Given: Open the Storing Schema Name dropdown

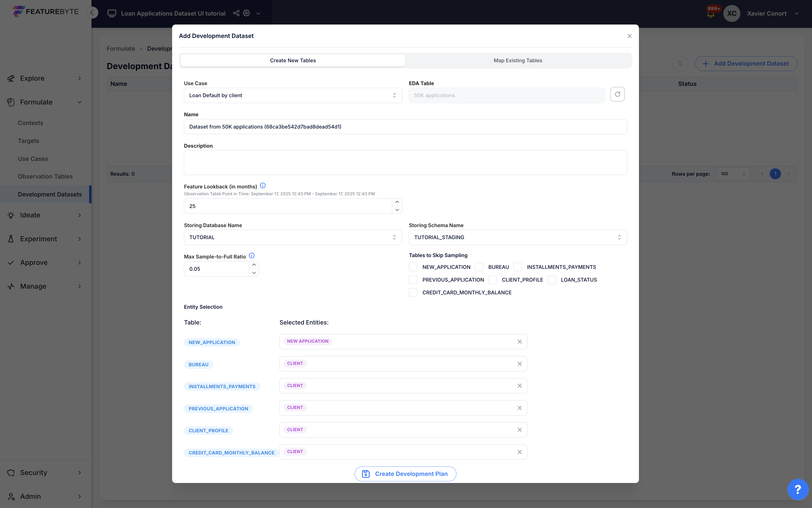Looking at the screenshot, I should [518, 237].
